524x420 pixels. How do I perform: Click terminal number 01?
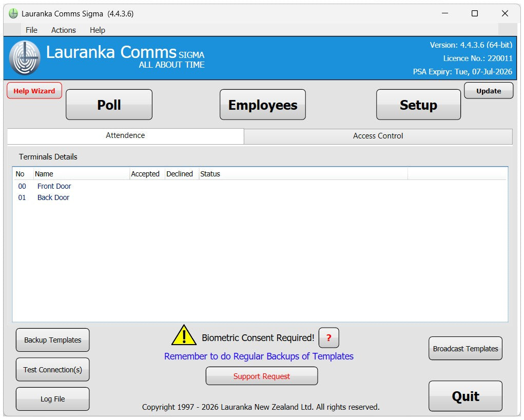22,197
